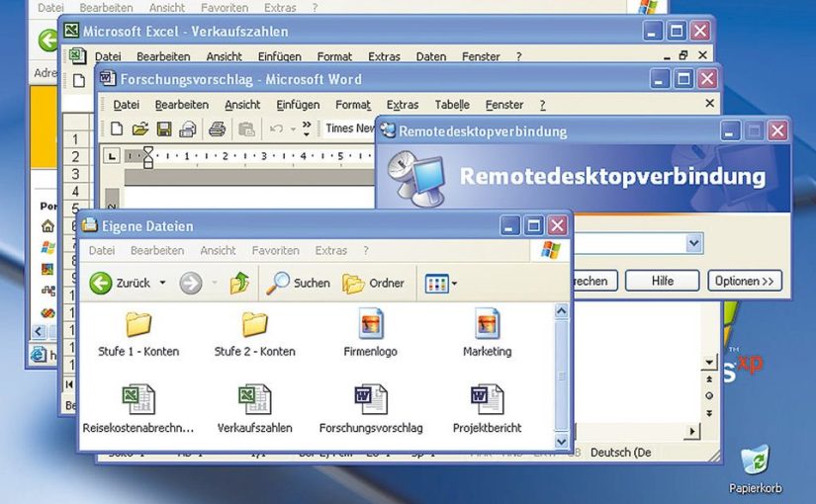Click the scroll-left arrow in rear browser window
The width and height of the screenshot is (816, 504).
[39, 331]
